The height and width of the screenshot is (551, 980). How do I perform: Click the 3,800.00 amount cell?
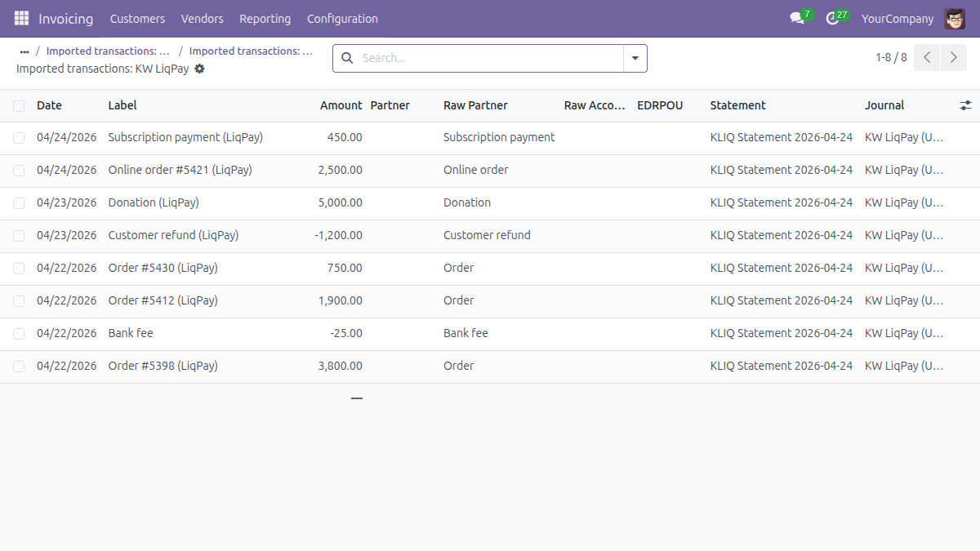[341, 367]
